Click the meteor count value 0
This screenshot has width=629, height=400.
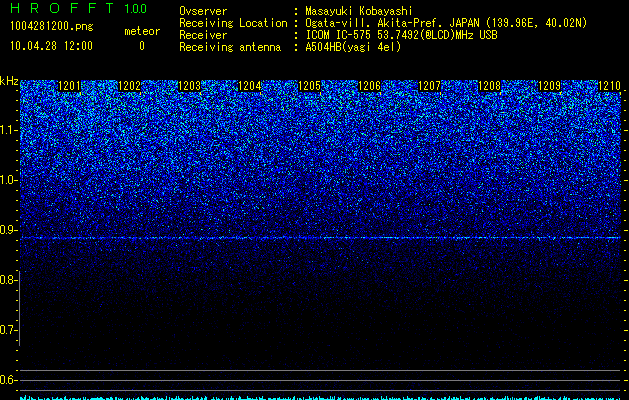[x=142, y=46]
